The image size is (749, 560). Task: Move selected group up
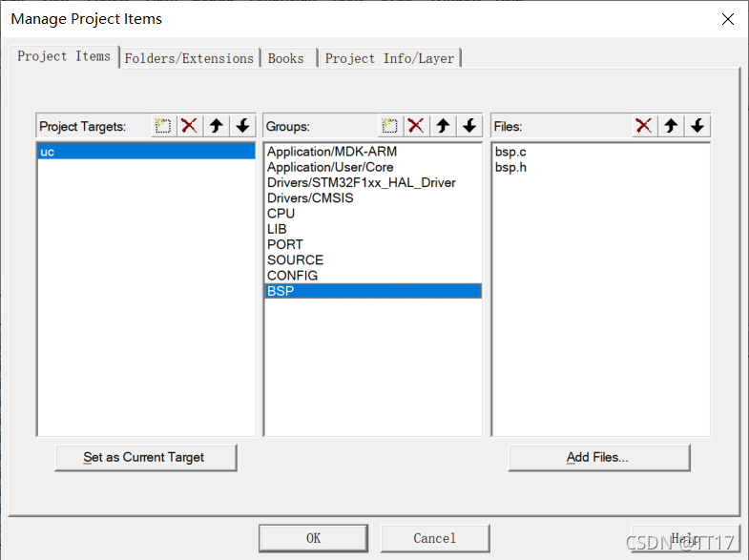pos(443,126)
